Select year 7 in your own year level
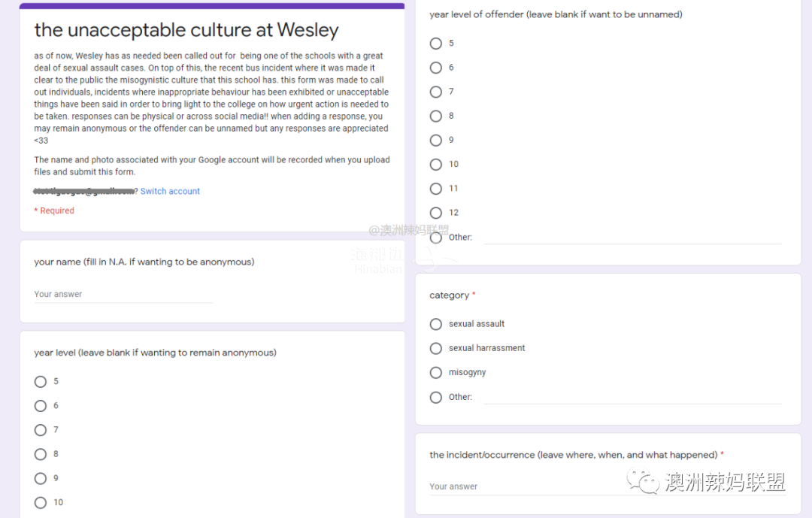The image size is (812, 518). pos(41,430)
